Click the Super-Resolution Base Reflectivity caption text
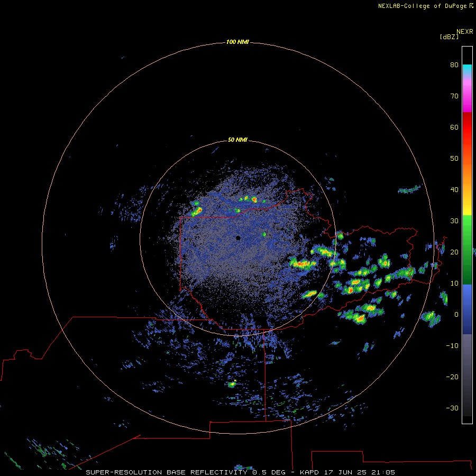 [x=241, y=472]
